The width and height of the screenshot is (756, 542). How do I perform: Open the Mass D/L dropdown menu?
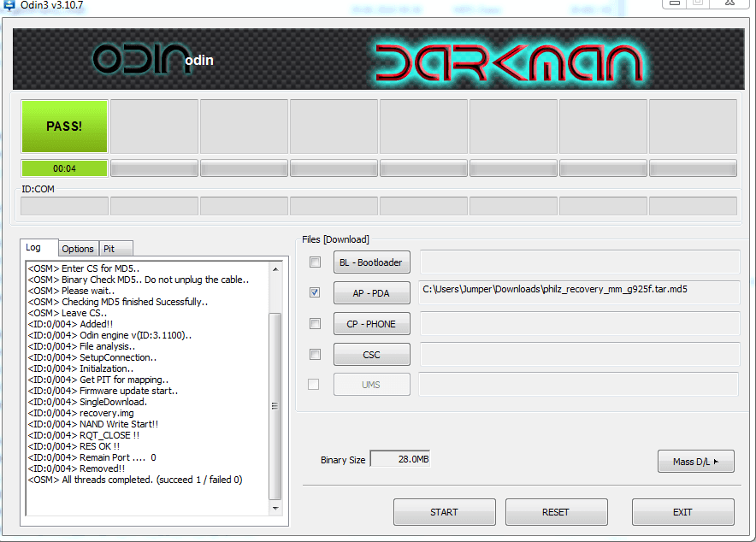click(696, 462)
